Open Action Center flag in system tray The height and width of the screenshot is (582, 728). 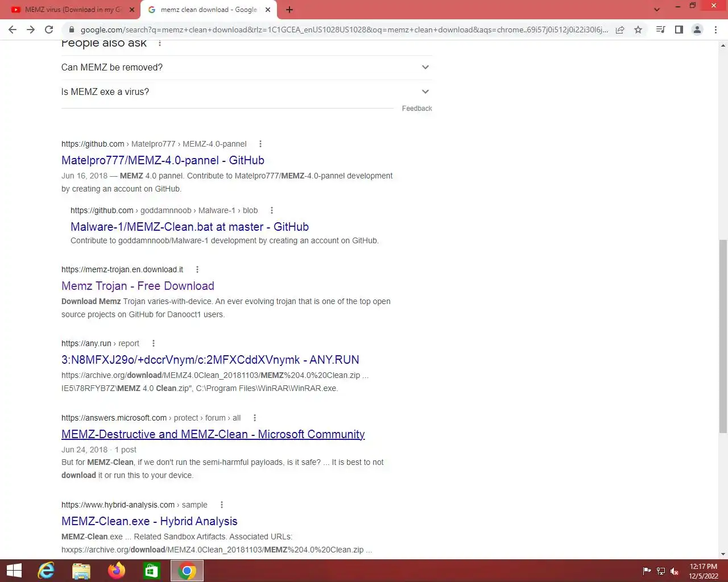click(x=647, y=571)
